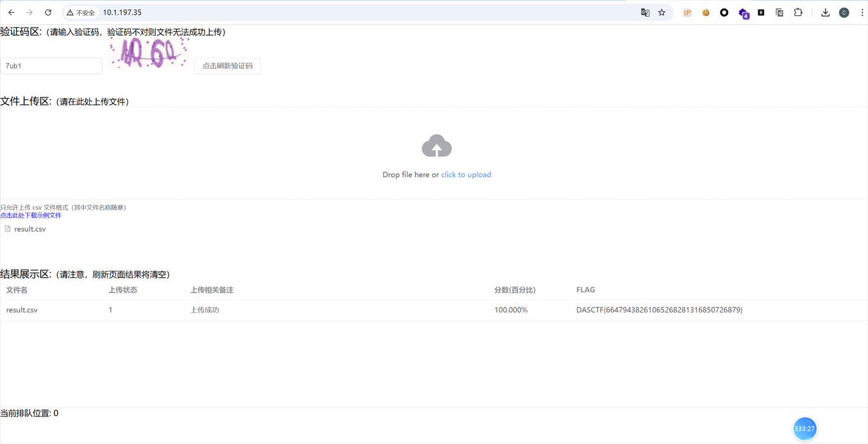Click the 点击此处下载示例文件 link

pos(31,216)
